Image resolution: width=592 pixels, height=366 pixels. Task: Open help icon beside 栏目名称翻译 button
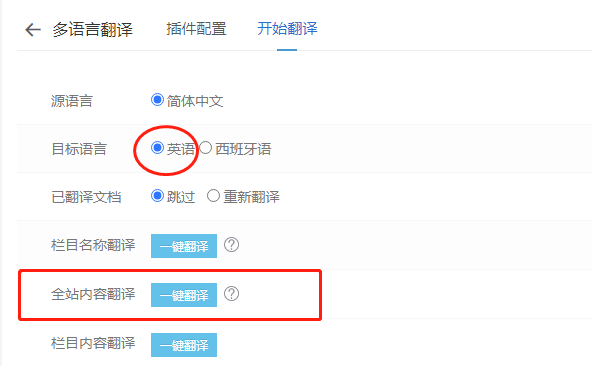(x=231, y=245)
